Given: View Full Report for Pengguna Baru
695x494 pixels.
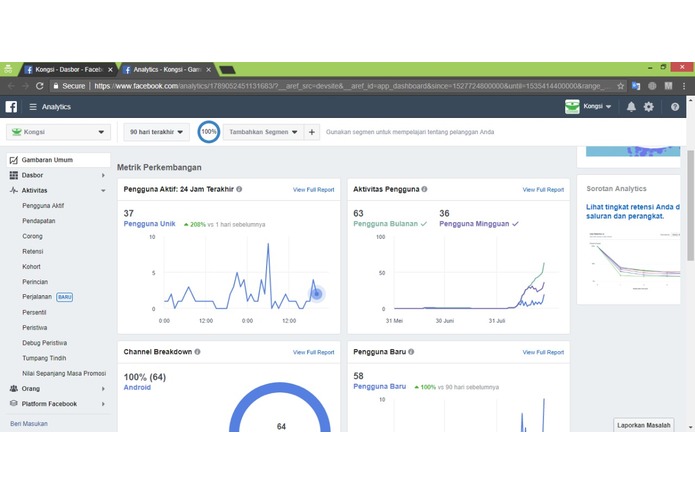Looking at the screenshot, I should (543, 352).
